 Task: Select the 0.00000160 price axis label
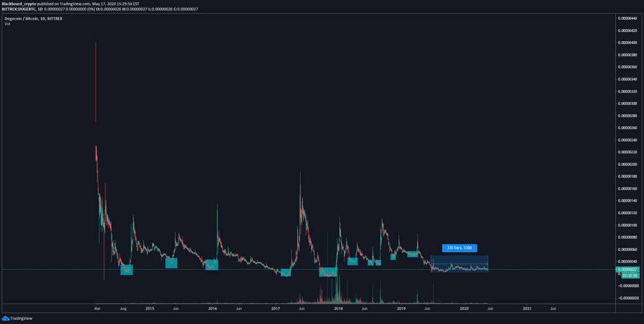pyautogui.click(x=627, y=189)
